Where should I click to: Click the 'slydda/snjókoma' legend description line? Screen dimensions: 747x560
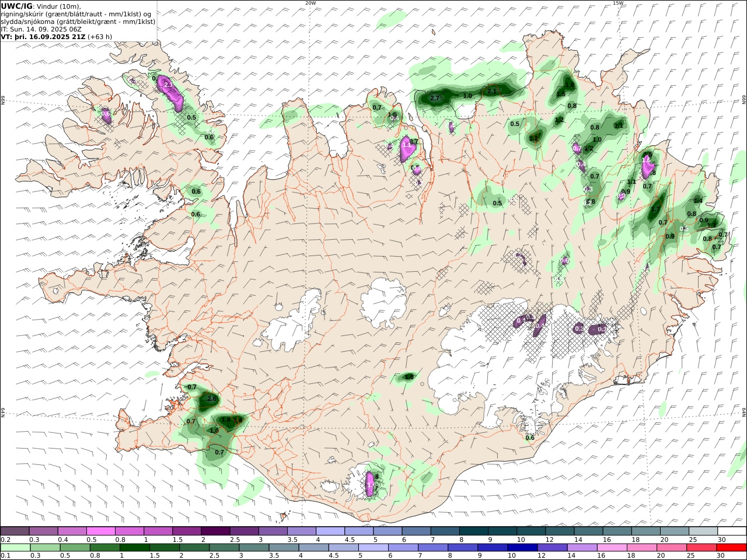tap(78, 21)
